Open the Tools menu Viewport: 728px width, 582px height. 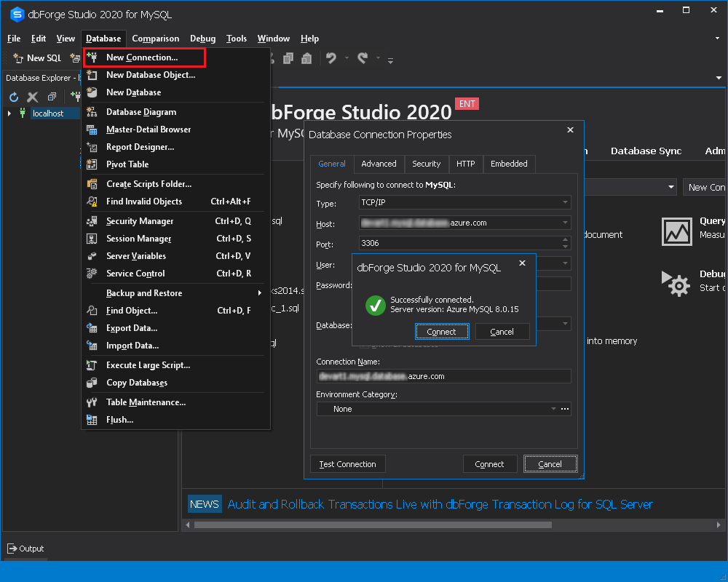click(x=237, y=39)
